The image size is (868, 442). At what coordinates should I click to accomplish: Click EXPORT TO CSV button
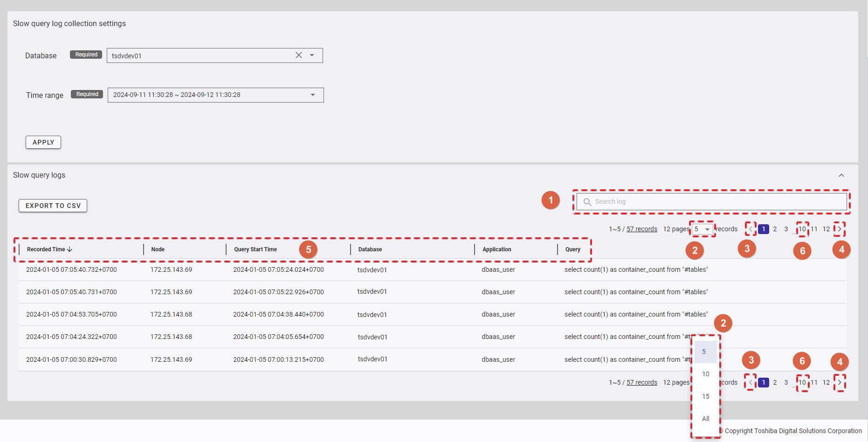[53, 206]
